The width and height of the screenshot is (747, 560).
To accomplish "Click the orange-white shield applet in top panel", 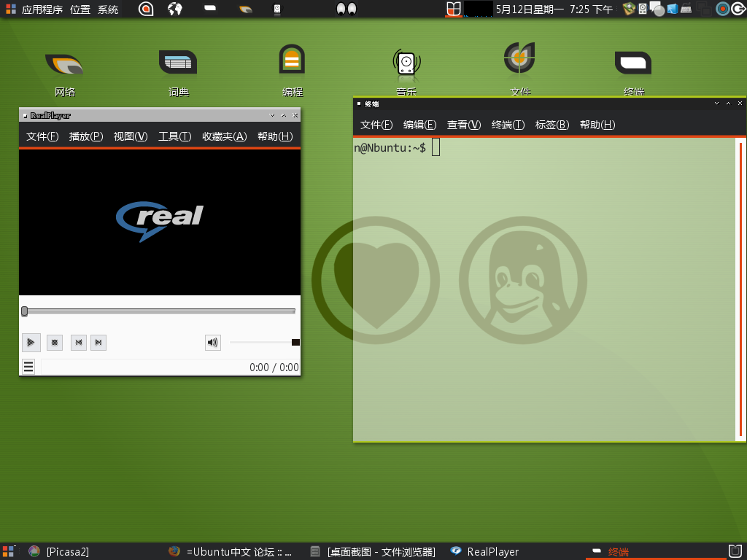I will 454,9.
